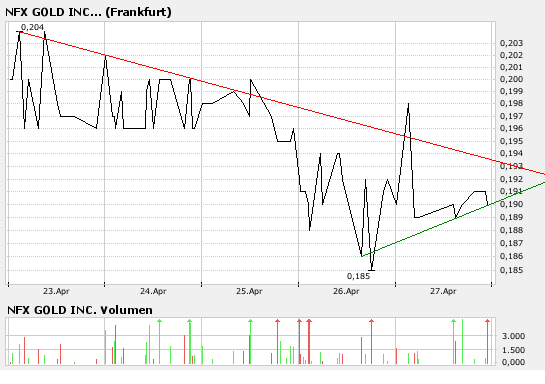
Task: Click the 0,188 price axis label
Action: click(x=511, y=230)
